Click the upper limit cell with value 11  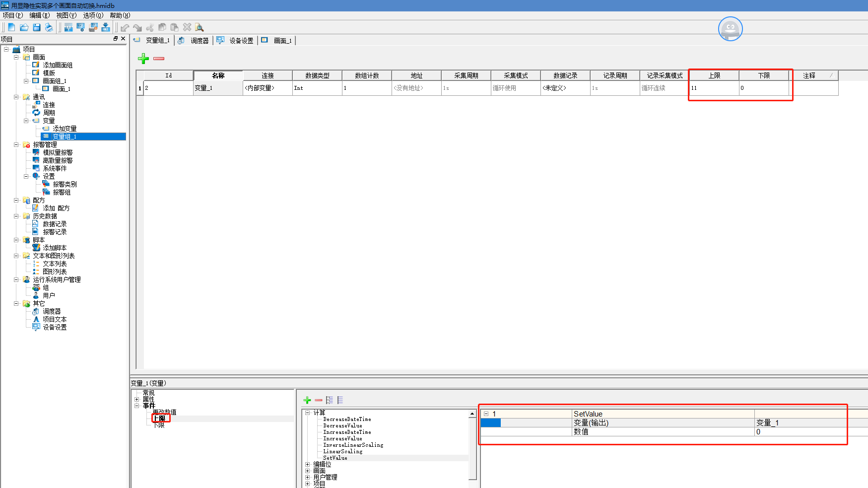pyautogui.click(x=714, y=88)
